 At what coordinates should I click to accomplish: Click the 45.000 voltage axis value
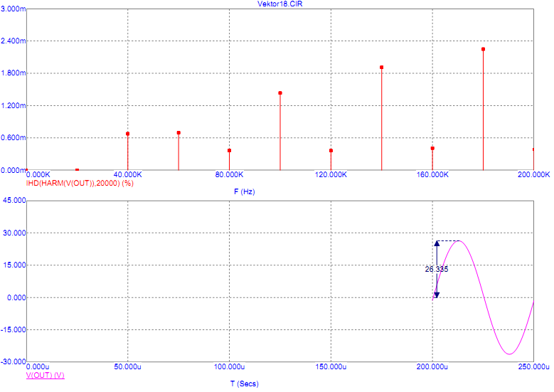[x=14, y=201]
